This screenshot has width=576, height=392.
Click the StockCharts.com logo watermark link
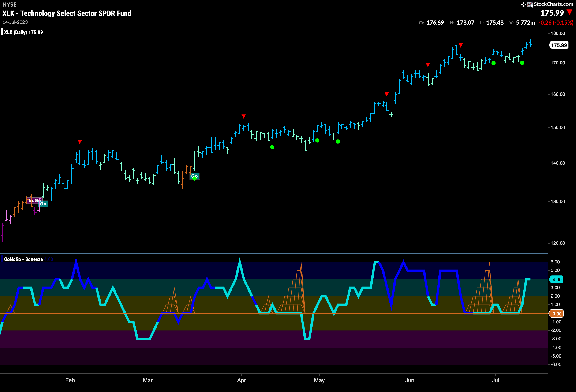click(547, 4)
